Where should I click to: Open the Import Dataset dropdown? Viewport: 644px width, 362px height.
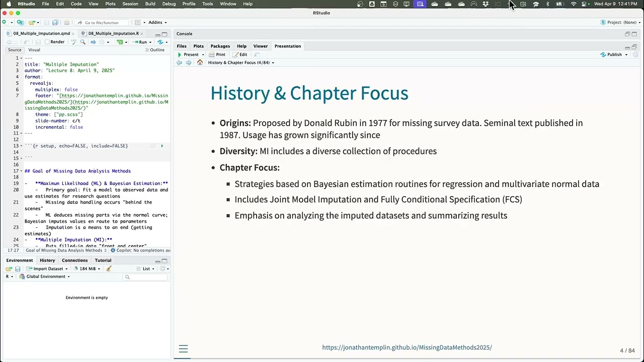coord(47,269)
